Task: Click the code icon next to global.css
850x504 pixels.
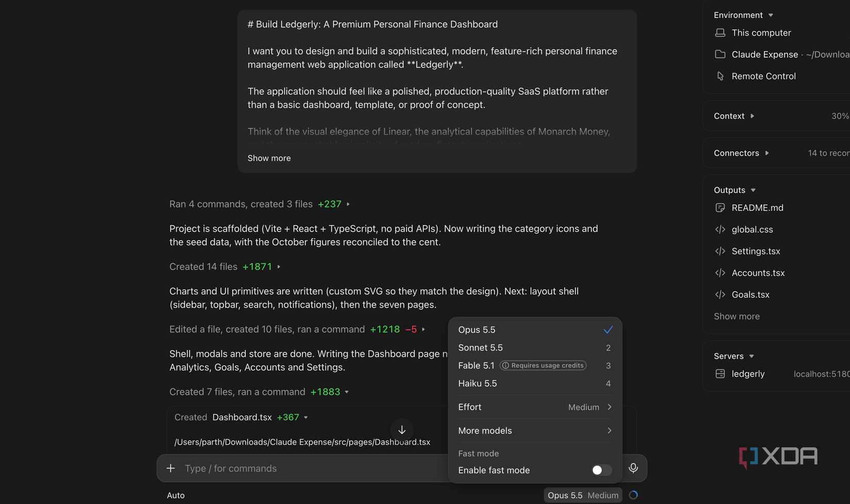Action: [720, 230]
